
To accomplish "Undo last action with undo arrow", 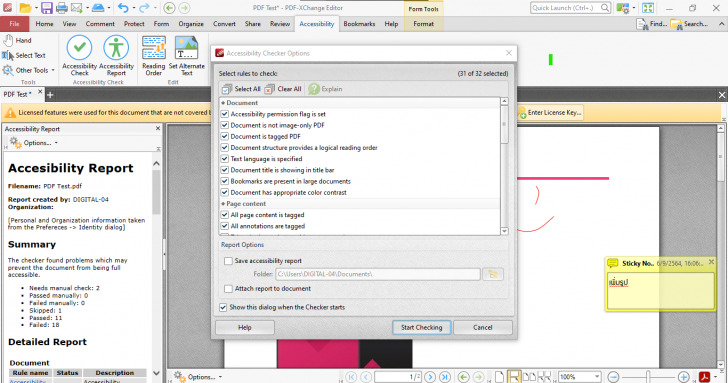I will pyautogui.click(x=123, y=8).
